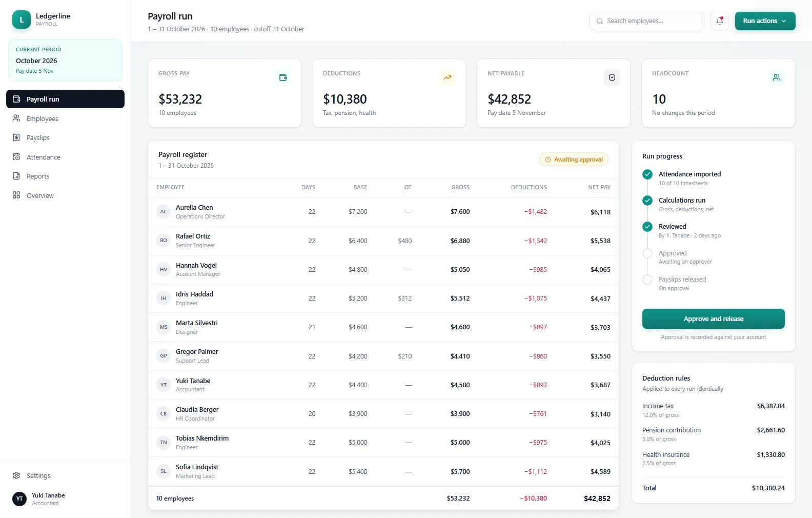This screenshot has height=518, width=812.
Task: Go to Employees in sidebar
Action: (x=65, y=118)
